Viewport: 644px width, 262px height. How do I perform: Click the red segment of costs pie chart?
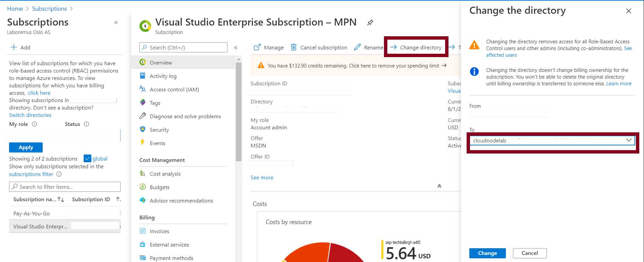click(346, 254)
